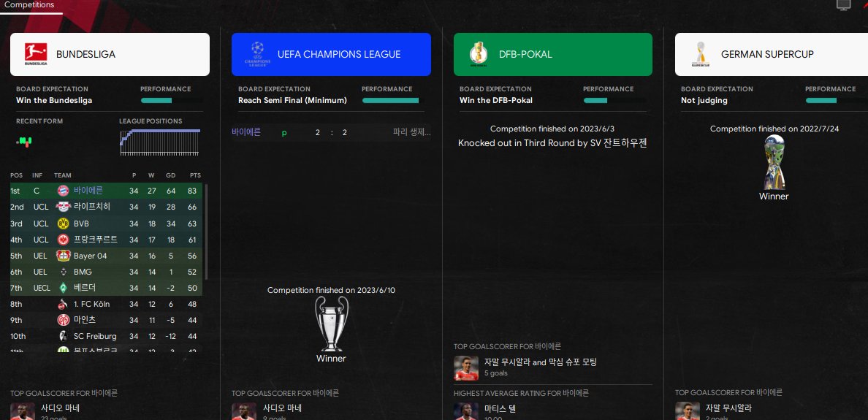Image resolution: width=868 pixels, height=420 pixels.
Task: Click the Bundesliga logo icon
Action: (x=36, y=54)
